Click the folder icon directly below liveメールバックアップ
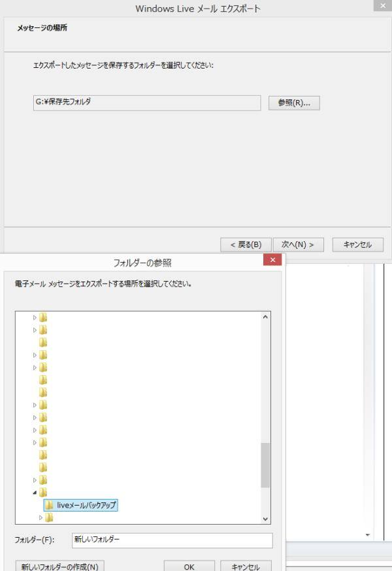The image size is (392, 571). pyautogui.click(x=49, y=517)
